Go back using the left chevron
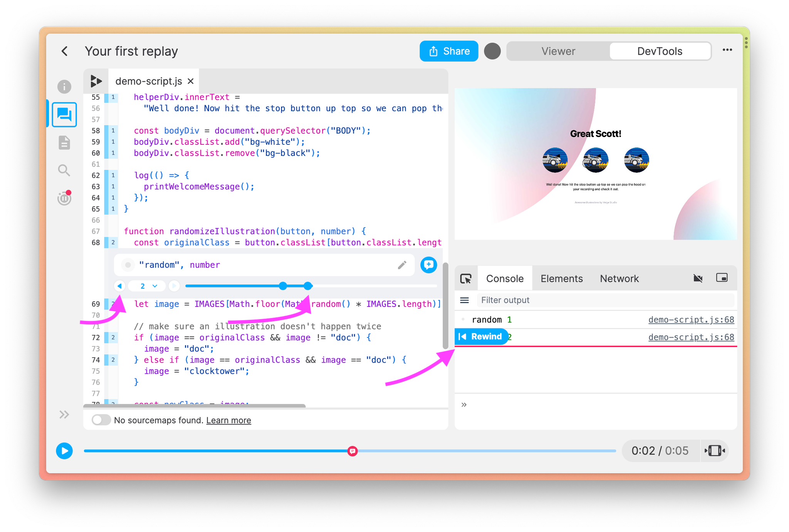The width and height of the screenshot is (789, 532). [x=65, y=51]
